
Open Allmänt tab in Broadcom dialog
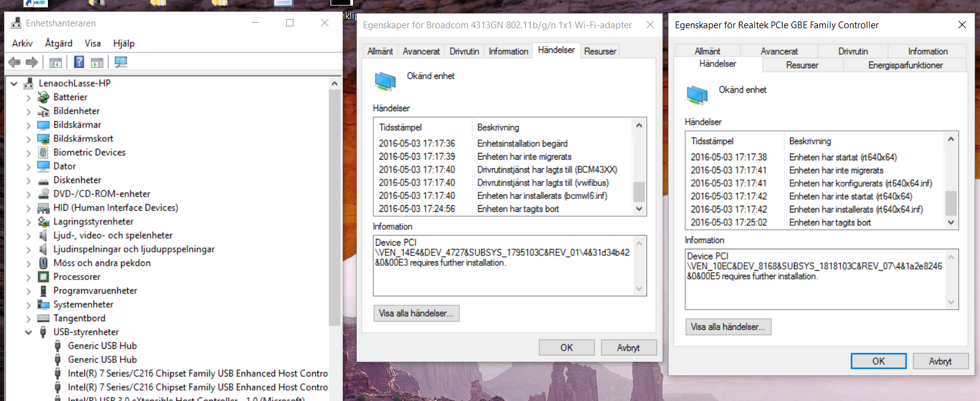pos(380,52)
